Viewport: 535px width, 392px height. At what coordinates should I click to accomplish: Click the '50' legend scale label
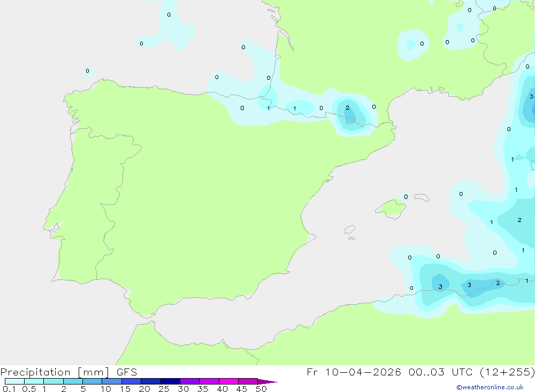point(261,389)
